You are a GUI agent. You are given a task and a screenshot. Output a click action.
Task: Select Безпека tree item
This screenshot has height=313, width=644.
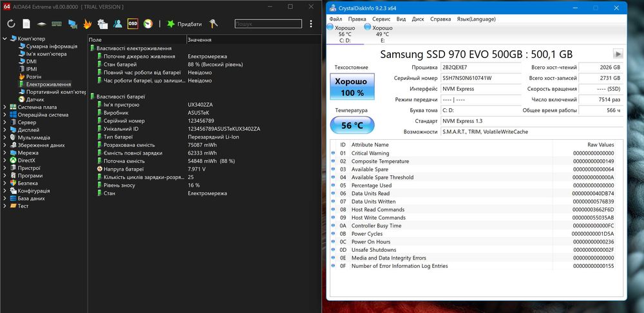(28, 183)
